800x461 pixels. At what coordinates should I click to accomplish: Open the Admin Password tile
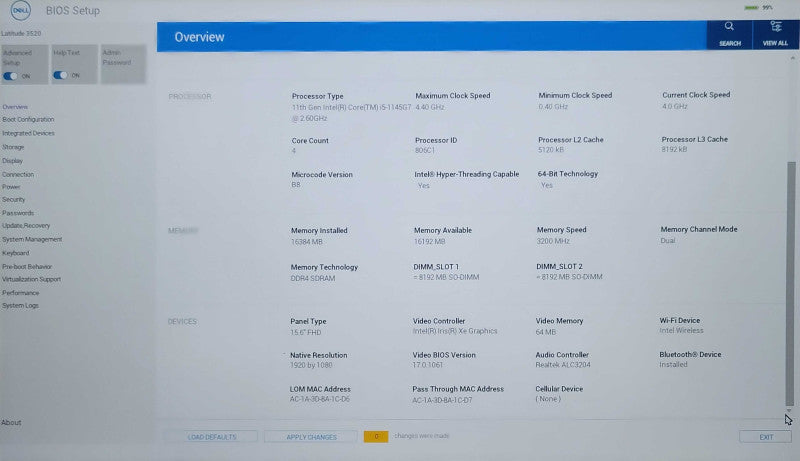pos(123,63)
